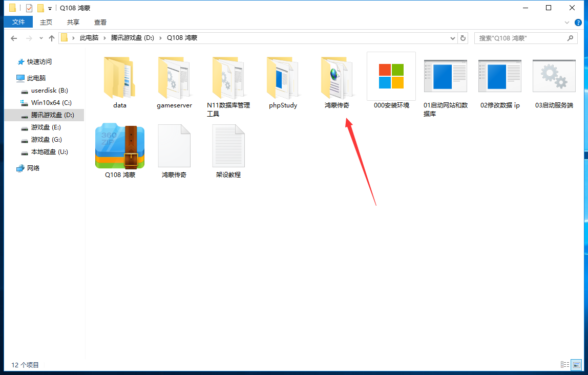Switch to details view layout
588x375 pixels.
(565, 364)
